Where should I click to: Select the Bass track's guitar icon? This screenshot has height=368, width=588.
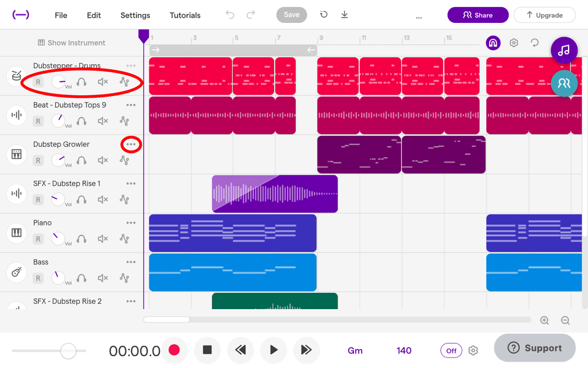(x=16, y=272)
